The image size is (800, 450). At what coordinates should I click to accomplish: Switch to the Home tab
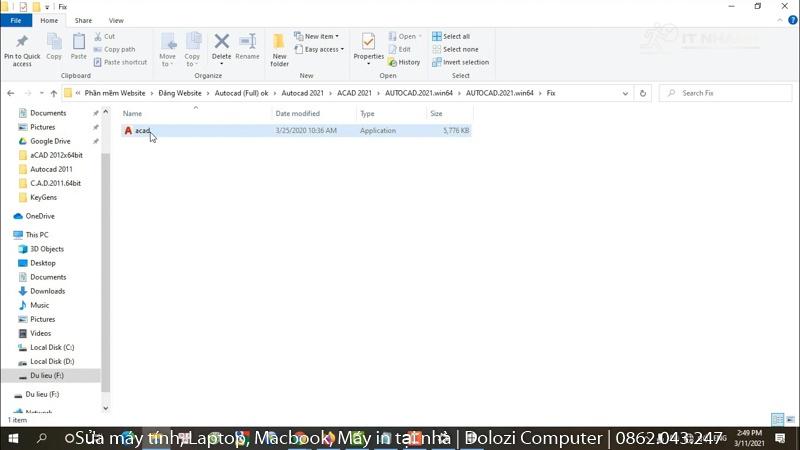(x=49, y=20)
